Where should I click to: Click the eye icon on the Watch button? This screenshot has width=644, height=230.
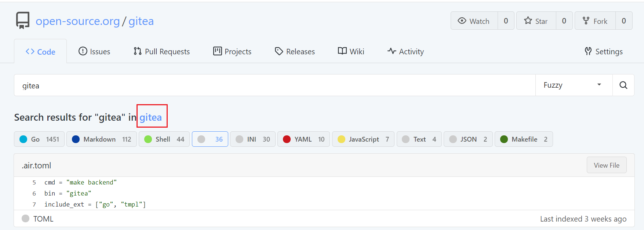point(462,21)
